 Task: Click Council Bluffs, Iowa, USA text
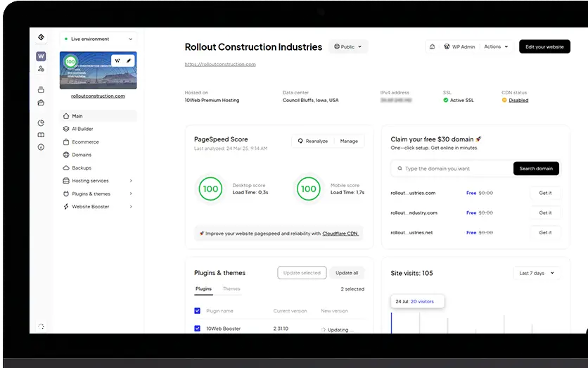pos(310,100)
